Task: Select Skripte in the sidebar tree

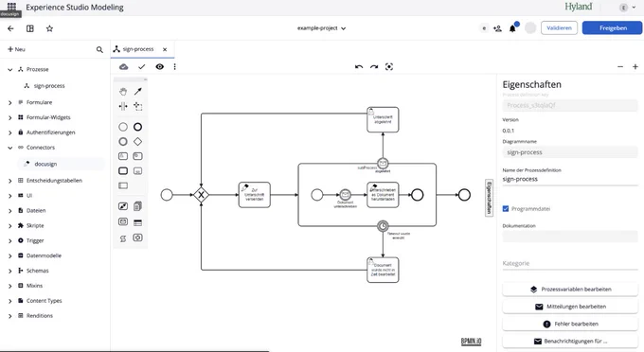Action: 35,225
